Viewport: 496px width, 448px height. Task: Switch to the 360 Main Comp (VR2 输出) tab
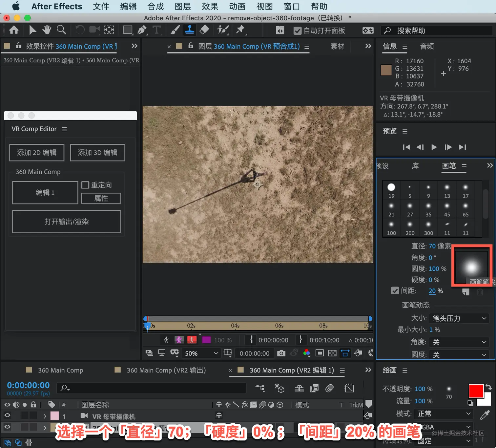[x=166, y=370]
